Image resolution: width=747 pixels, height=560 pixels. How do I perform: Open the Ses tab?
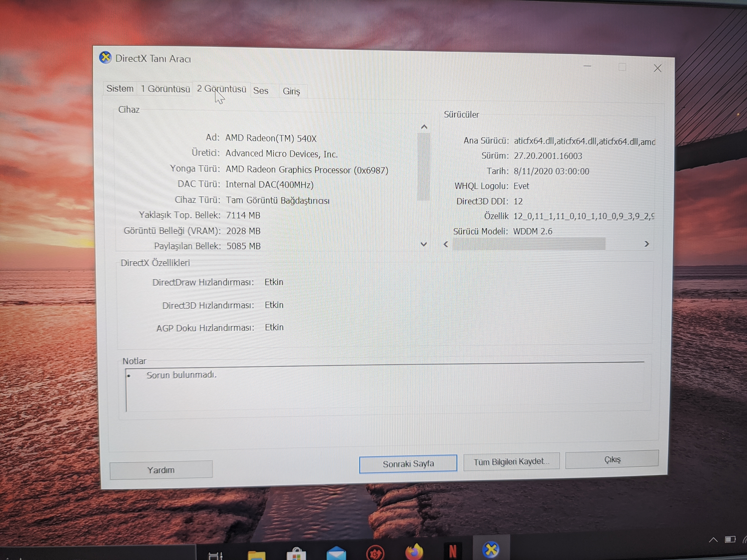tap(261, 91)
